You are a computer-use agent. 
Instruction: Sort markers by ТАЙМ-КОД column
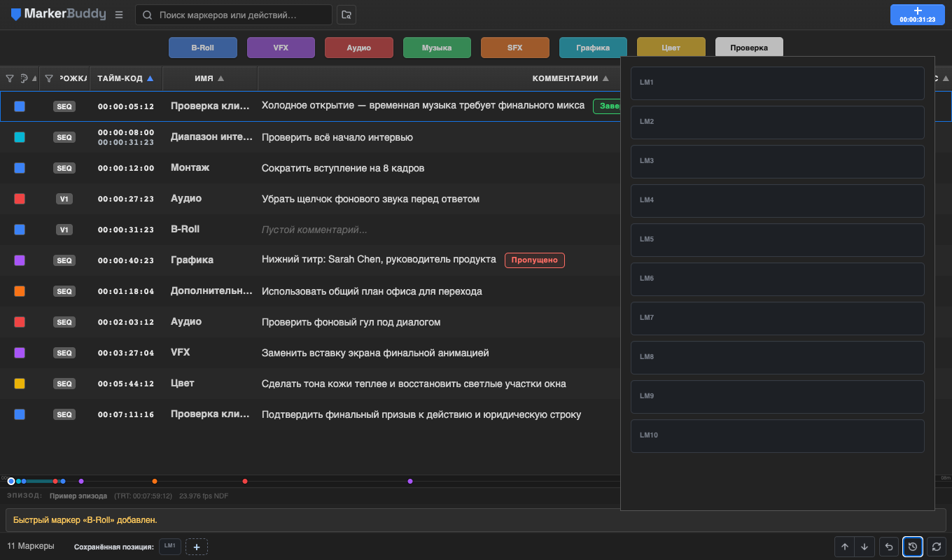point(126,78)
